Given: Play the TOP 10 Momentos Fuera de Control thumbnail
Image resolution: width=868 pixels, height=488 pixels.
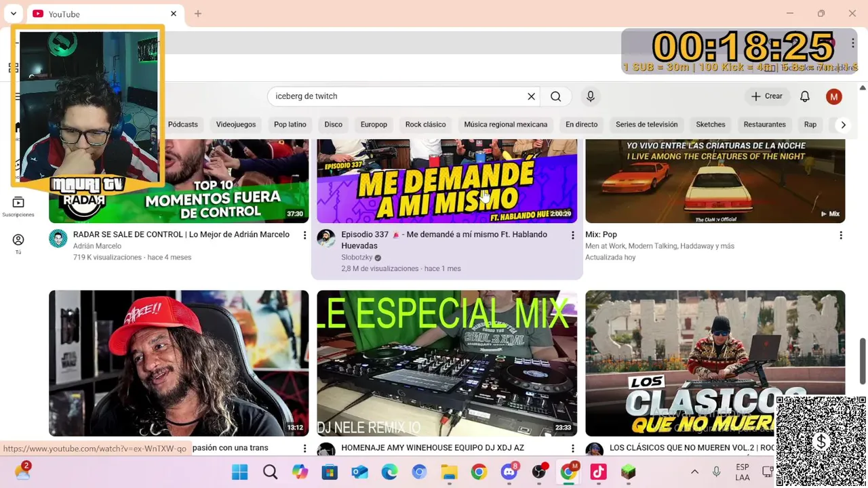Looking at the screenshot, I should [178, 181].
